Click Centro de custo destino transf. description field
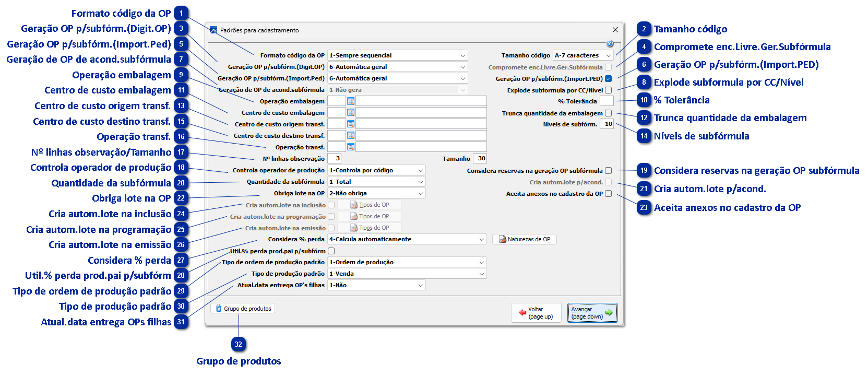 [421, 136]
